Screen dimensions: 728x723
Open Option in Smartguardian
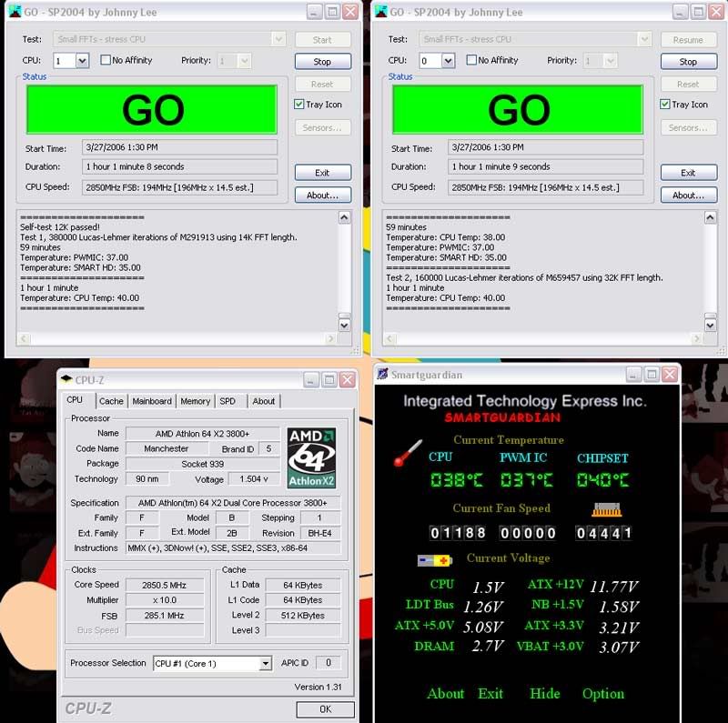pos(603,694)
